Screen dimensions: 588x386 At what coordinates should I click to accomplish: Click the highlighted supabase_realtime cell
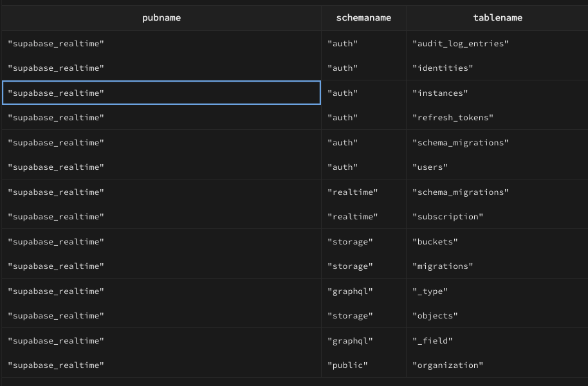tap(161, 93)
